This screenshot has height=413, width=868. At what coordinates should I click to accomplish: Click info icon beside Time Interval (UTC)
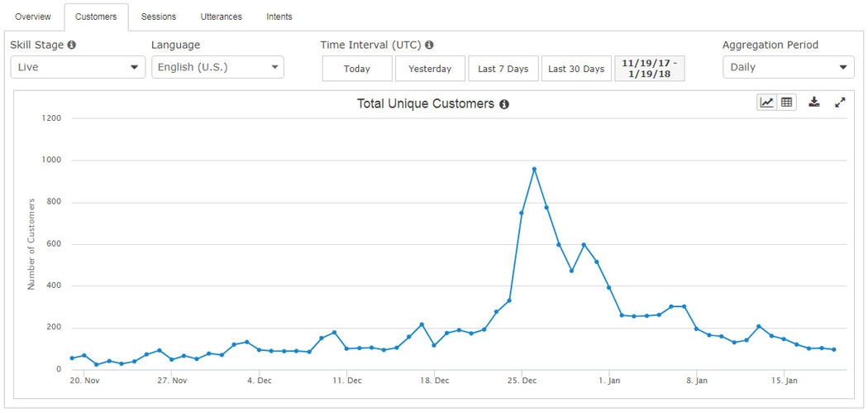pos(429,45)
